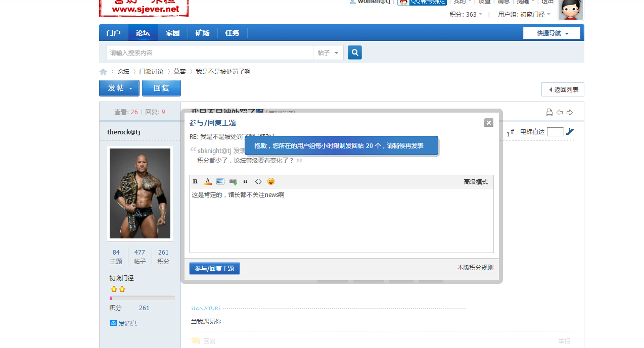Click the magnifier search button
The height and width of the screenshot is (348, 644).
[355, 53]
